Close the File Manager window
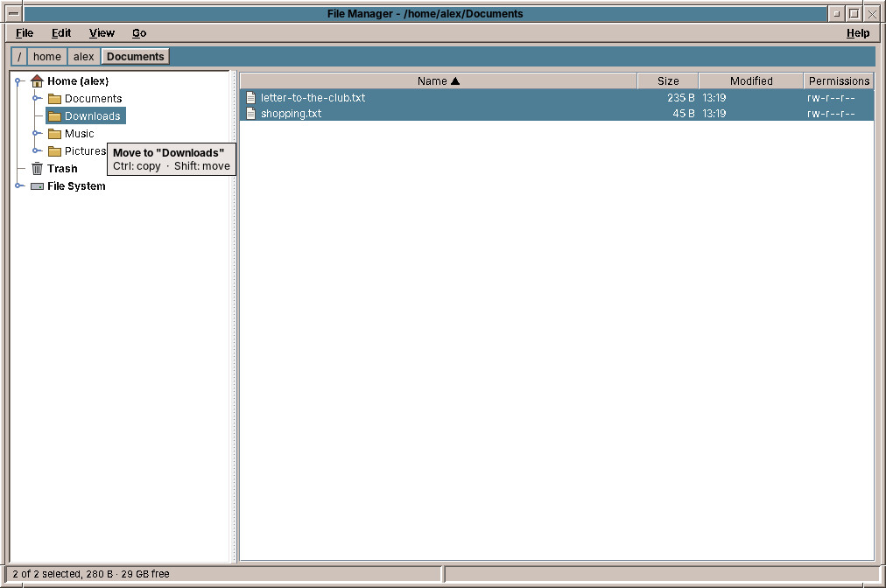Screen dimensions: 886x588 point(873,13)
